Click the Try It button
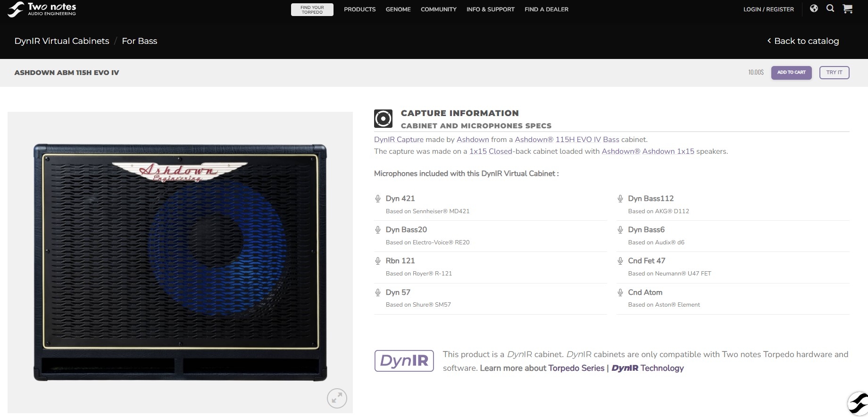 coord(834,73)
